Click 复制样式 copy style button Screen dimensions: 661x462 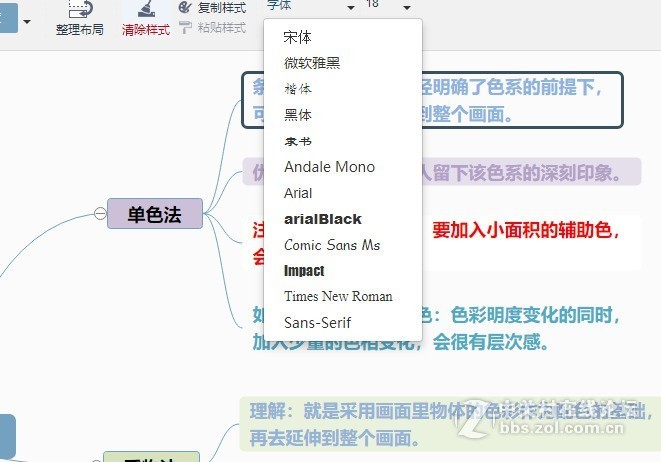click(212, 7)
